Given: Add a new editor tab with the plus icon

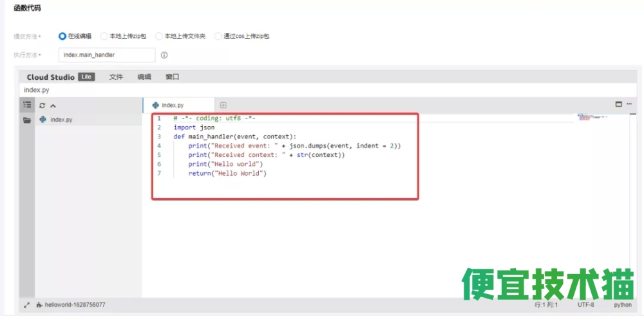Looking at the screenshot, I should 223,105.
